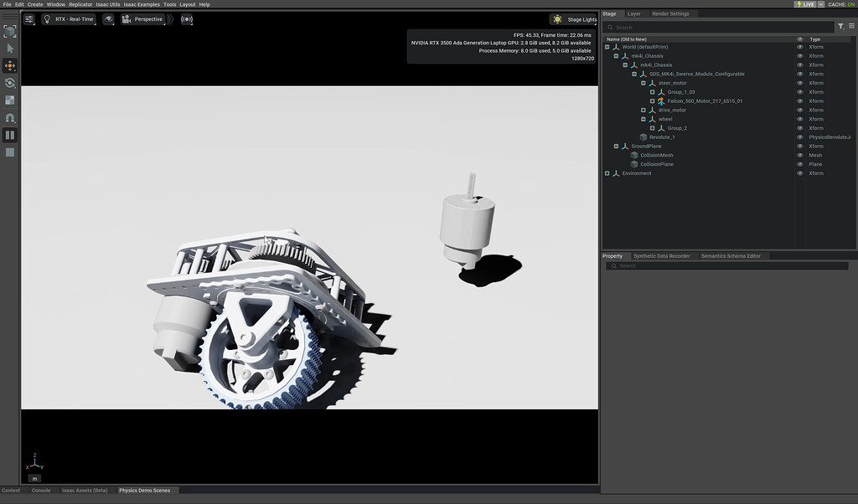Click the Pause icon in the left toolbar
The width and height of the screenshot is (858, 504).
10,134
